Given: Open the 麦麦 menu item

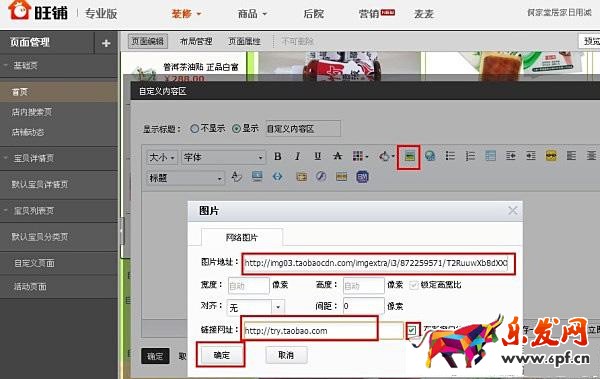Looking at the screenshot, I should coord(424,14).
